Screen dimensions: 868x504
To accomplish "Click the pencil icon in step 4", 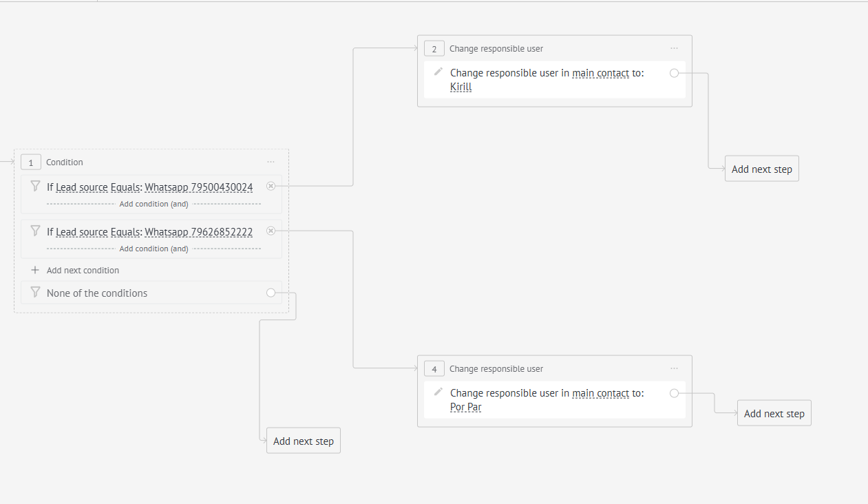I will 438,392.
